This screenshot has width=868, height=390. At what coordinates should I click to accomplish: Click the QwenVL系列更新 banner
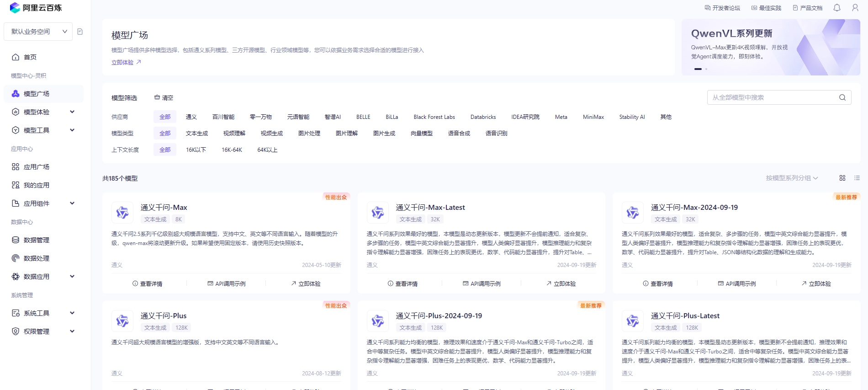click(x=771, y=47)
